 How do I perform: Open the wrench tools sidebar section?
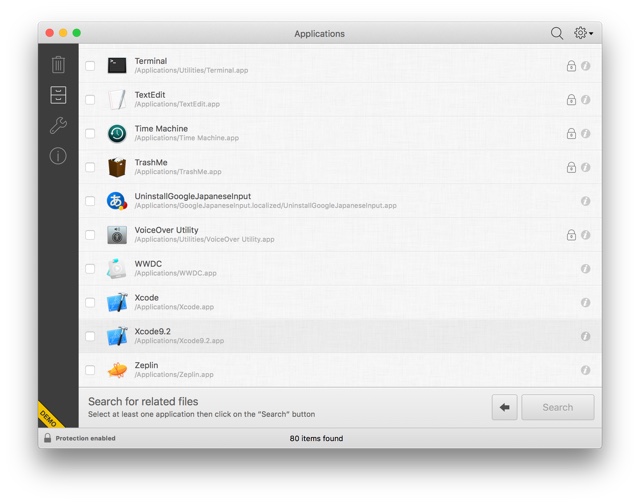(58, 125)
